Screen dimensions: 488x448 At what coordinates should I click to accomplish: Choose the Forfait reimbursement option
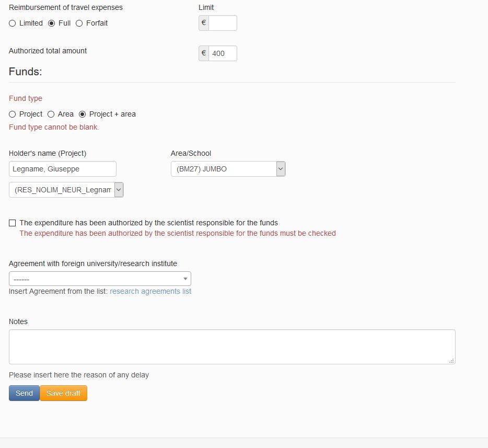[79, 24]
